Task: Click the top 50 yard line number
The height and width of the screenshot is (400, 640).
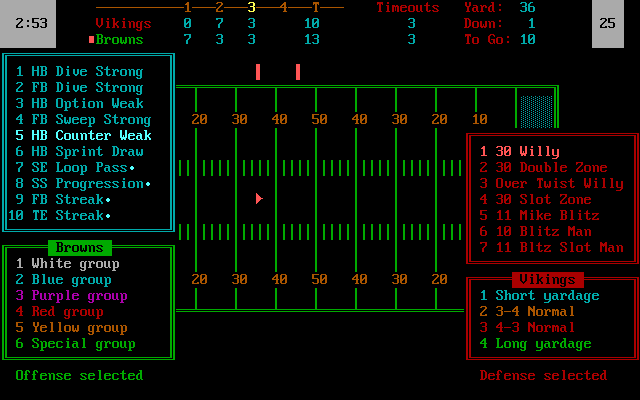Action: point(320,119)
